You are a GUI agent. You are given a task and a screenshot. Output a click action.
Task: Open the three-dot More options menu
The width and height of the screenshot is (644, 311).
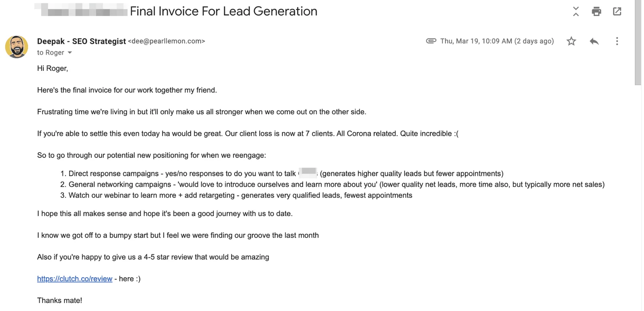click(617, 41)
